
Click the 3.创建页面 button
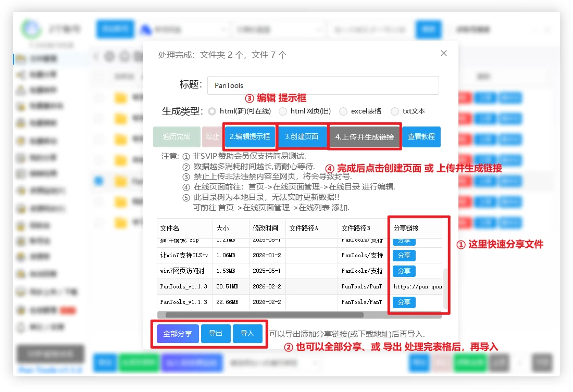tap(302, 137)
